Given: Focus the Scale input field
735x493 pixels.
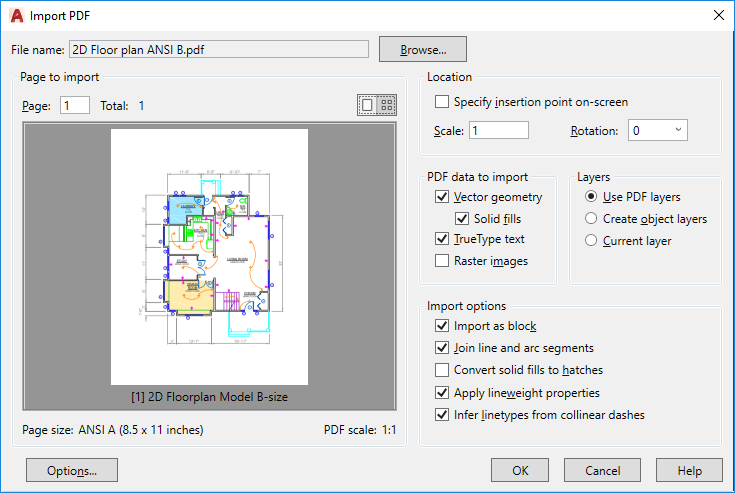Looking at the screenshot, I should click(x=499, y=130).
